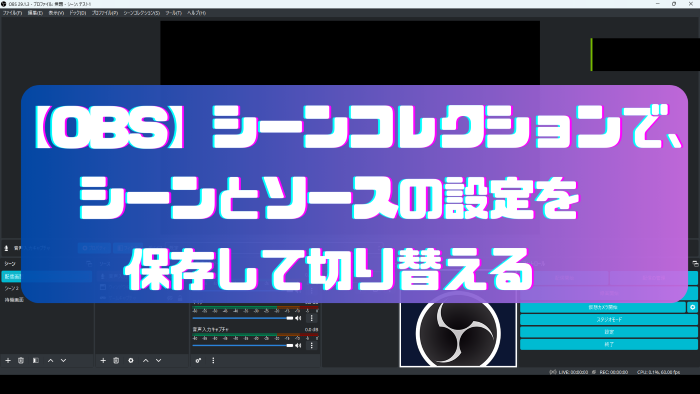
Task: Open the audio mixer three-dot menu
Action: click(213, 360)
